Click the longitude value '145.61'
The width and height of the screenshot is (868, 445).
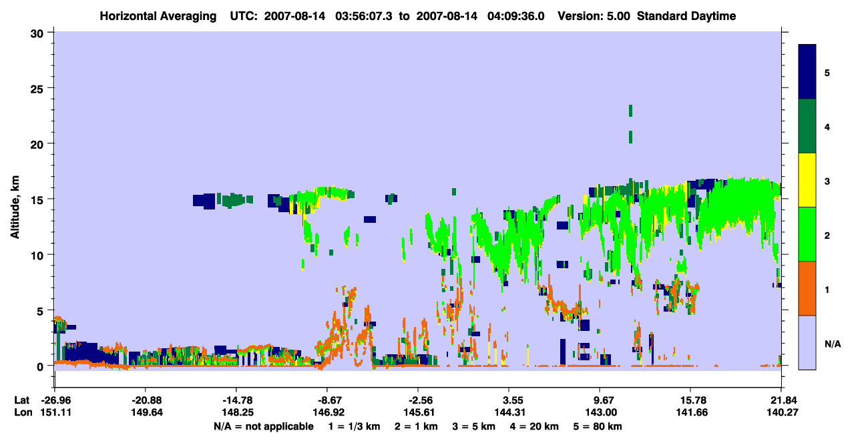click(418, 412)
